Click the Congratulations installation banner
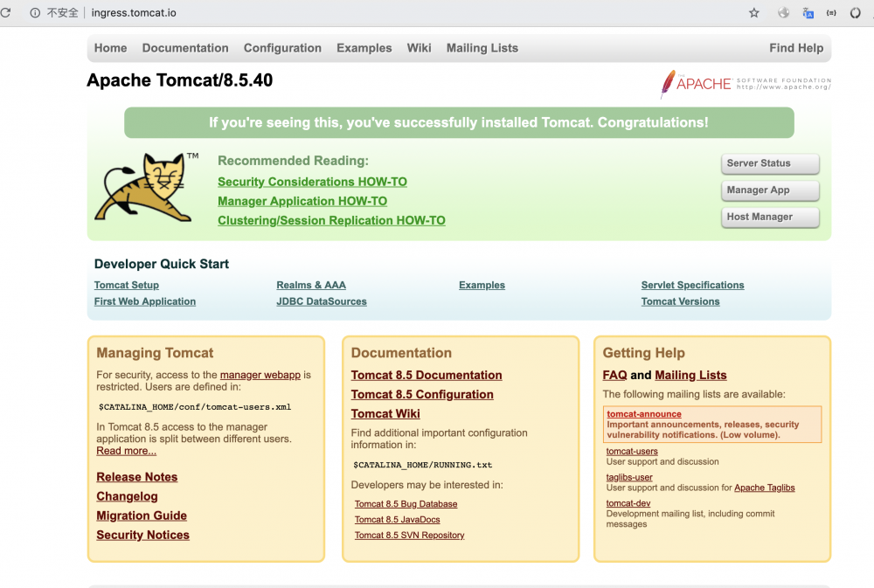This screenshot has width=874, height=588. point(459,122)
